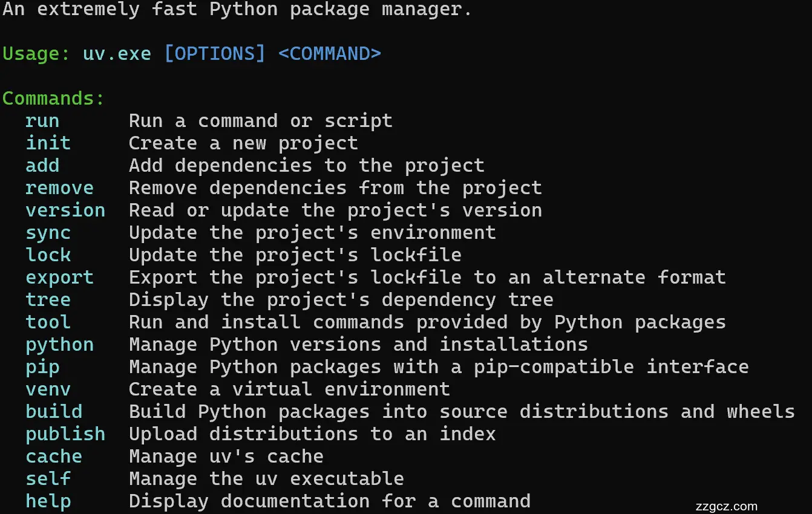Click the 'tree' command entry

click(48, 300)
